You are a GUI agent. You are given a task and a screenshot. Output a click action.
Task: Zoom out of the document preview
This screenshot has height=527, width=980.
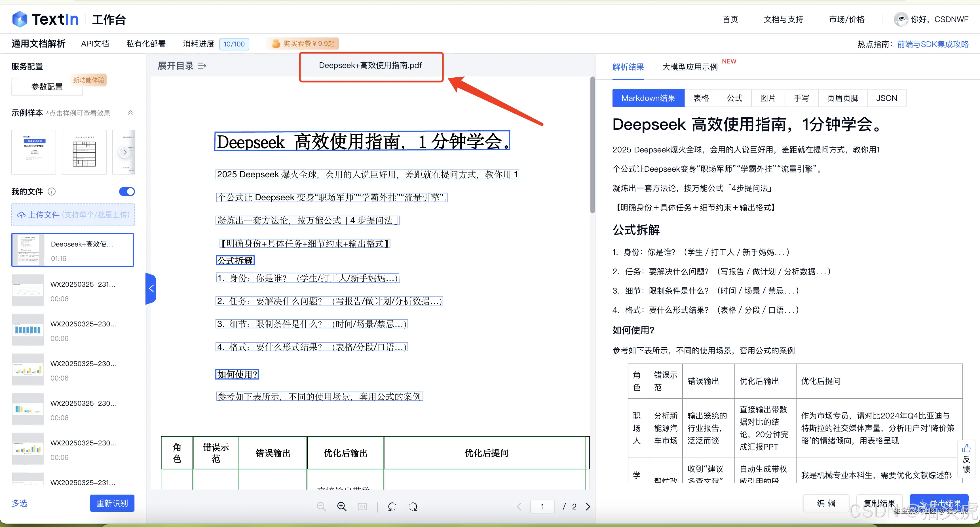click(x=322, y=507)
